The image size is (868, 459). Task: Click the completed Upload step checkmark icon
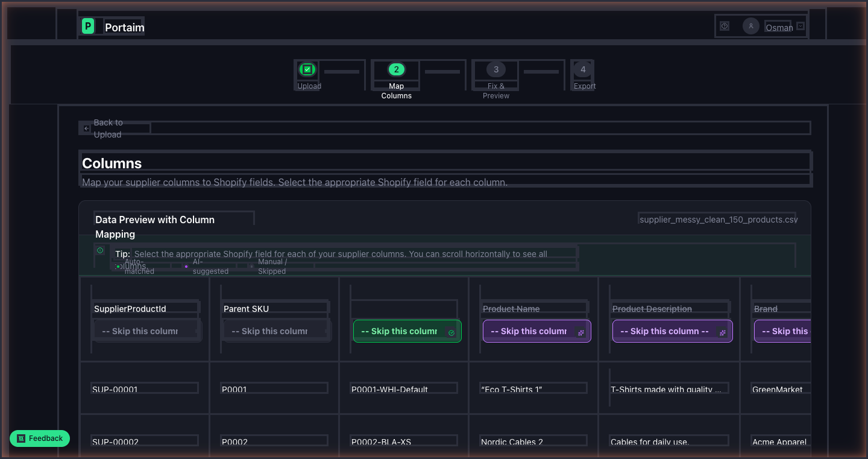[307, 69]
